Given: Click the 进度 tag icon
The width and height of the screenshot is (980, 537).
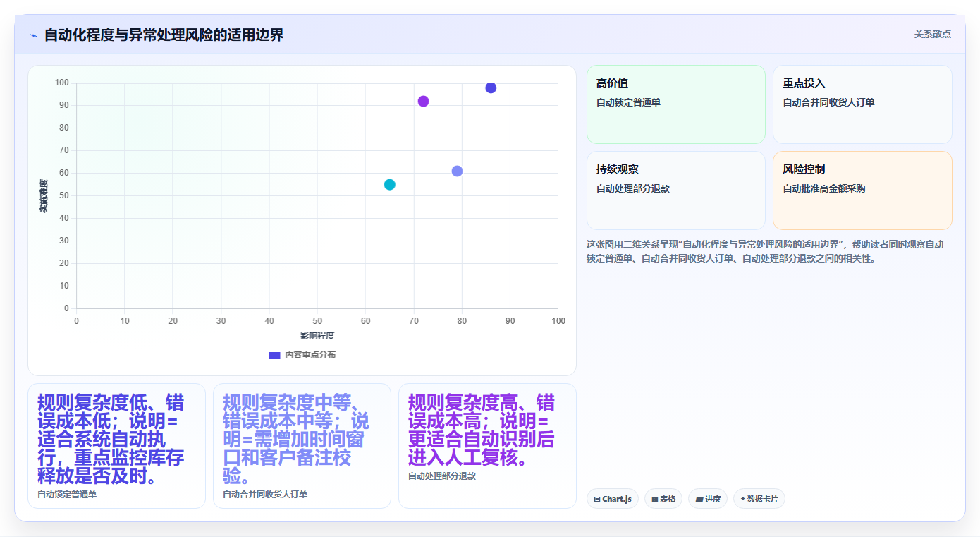Looking at the screenshot, I should click(x=699, y=500).
